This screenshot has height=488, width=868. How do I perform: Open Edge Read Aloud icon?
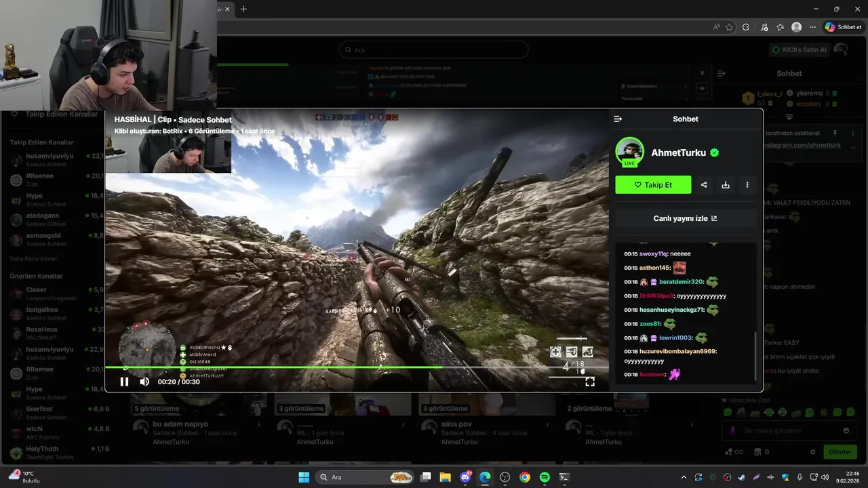[x=717, y=27]
